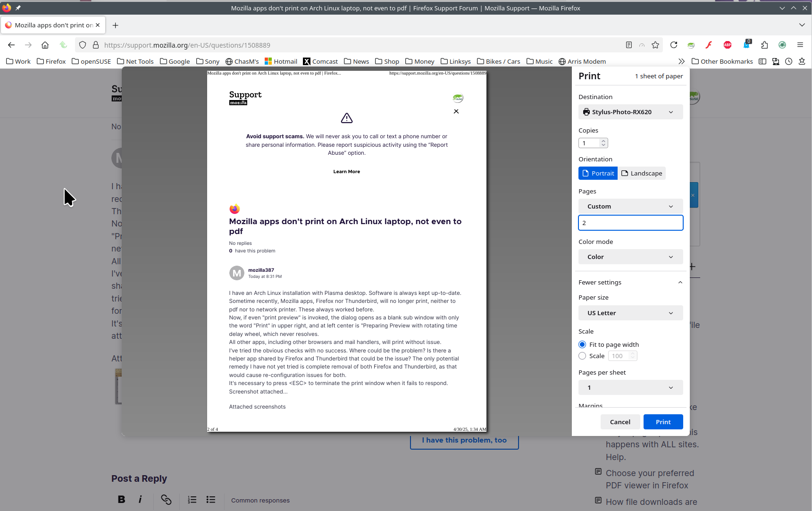Image resolution: width=812 pixels, height=511 pixels.
Task: Click the history clock icon in bookmarks bar
Action: tap(789, 61)
